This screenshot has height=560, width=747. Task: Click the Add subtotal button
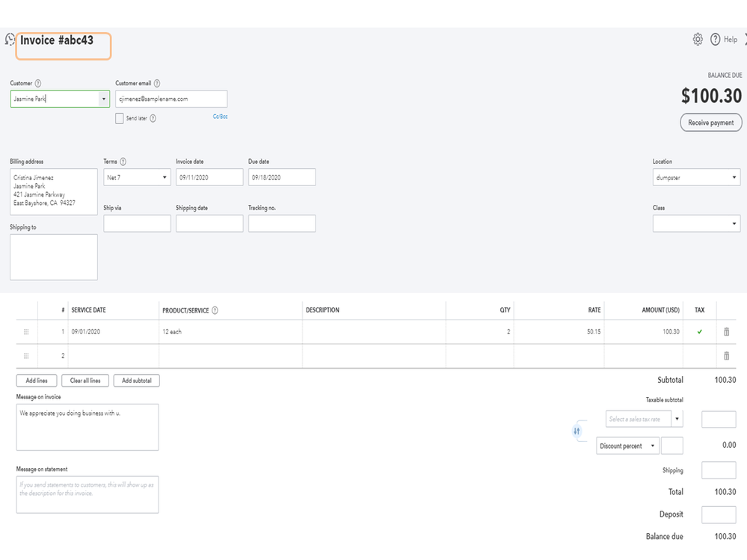pos(136,381)
